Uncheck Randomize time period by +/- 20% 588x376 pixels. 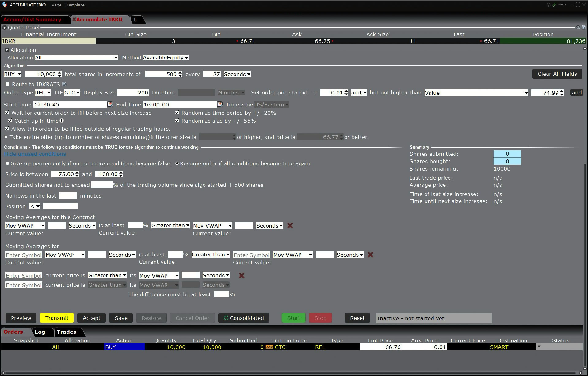pyautogui.click(x=177, y=113)
